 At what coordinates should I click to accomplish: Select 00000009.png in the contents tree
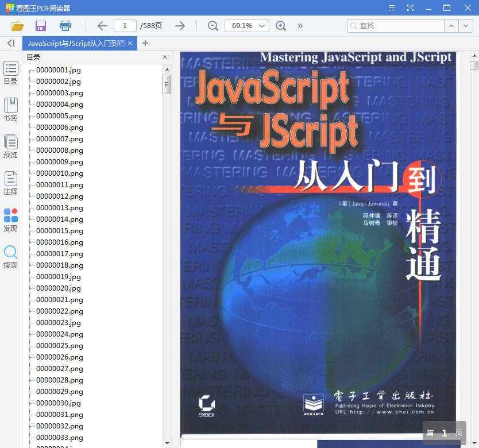click(60, 162)
